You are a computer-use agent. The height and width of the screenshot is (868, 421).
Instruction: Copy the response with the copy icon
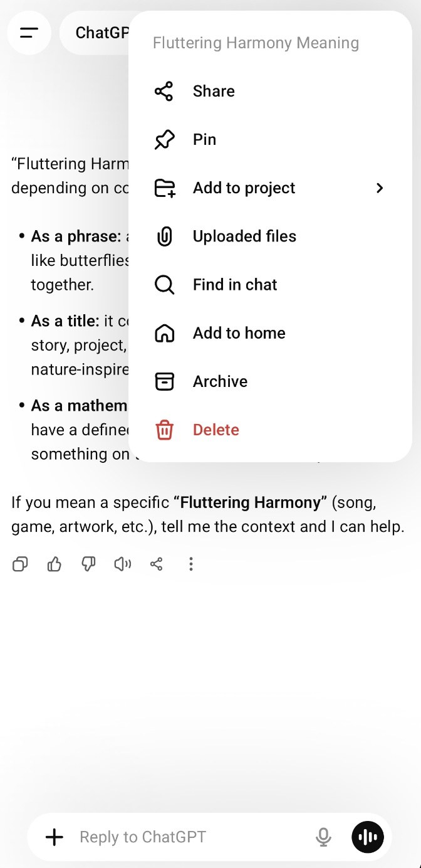coord(20,564)
